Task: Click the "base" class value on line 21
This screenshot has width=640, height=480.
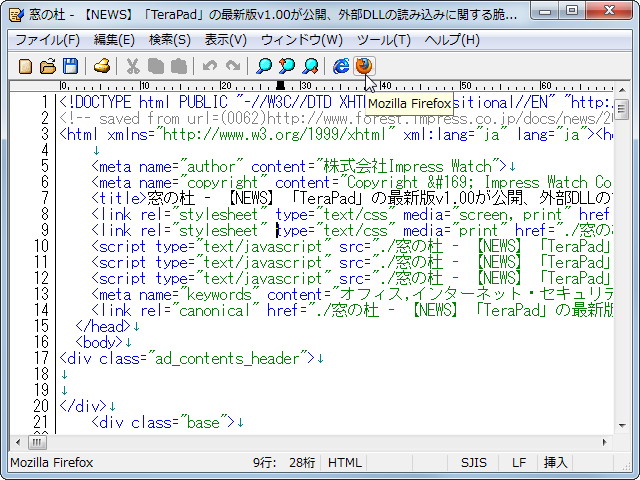Action: pos(203,422)
